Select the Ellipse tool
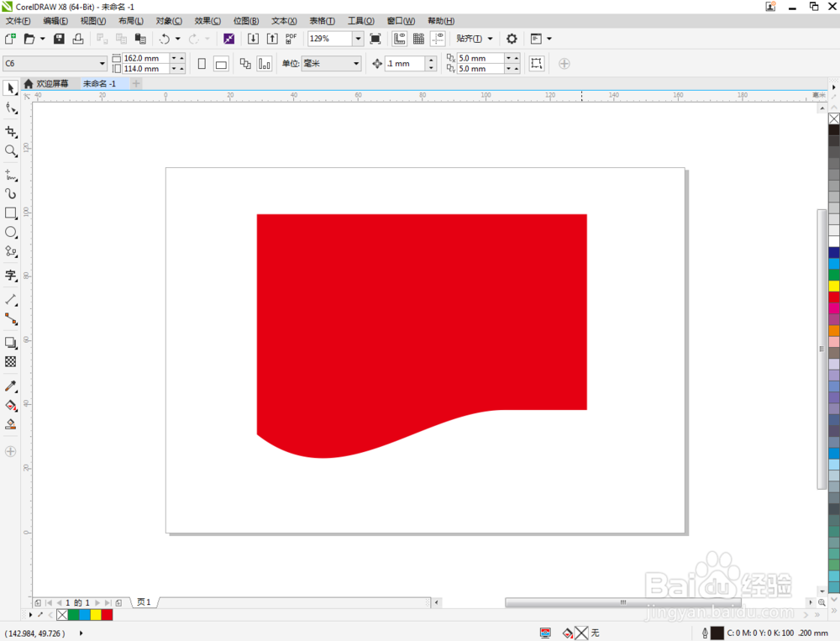 [x=11, y=232]
